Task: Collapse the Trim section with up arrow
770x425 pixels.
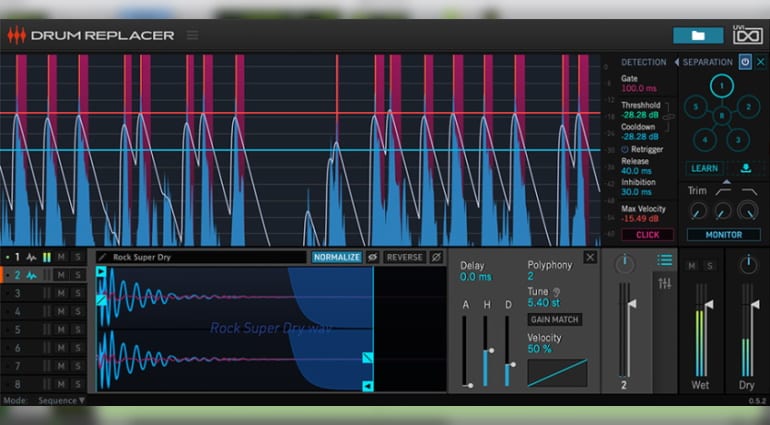Action: click(x=726, y=182)
